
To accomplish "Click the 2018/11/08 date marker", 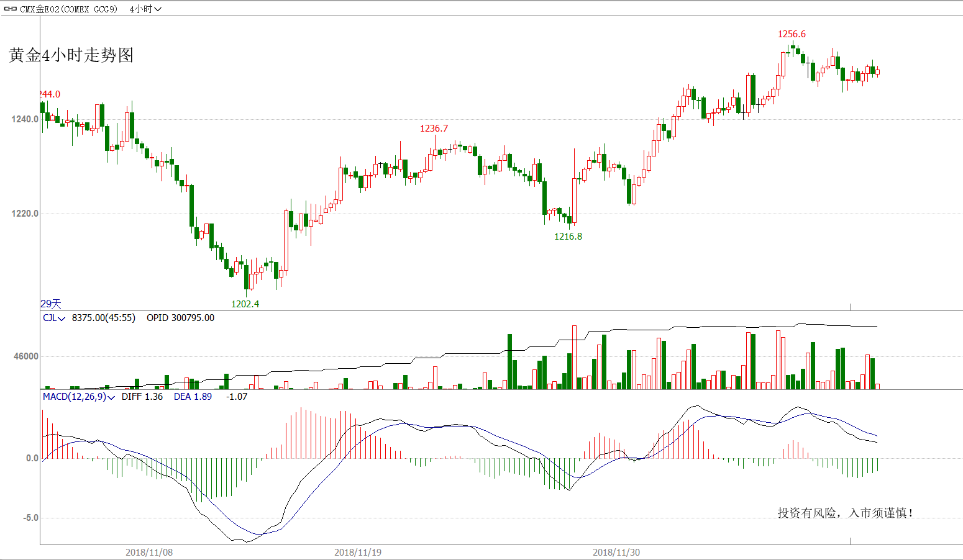I will [149, 553].
